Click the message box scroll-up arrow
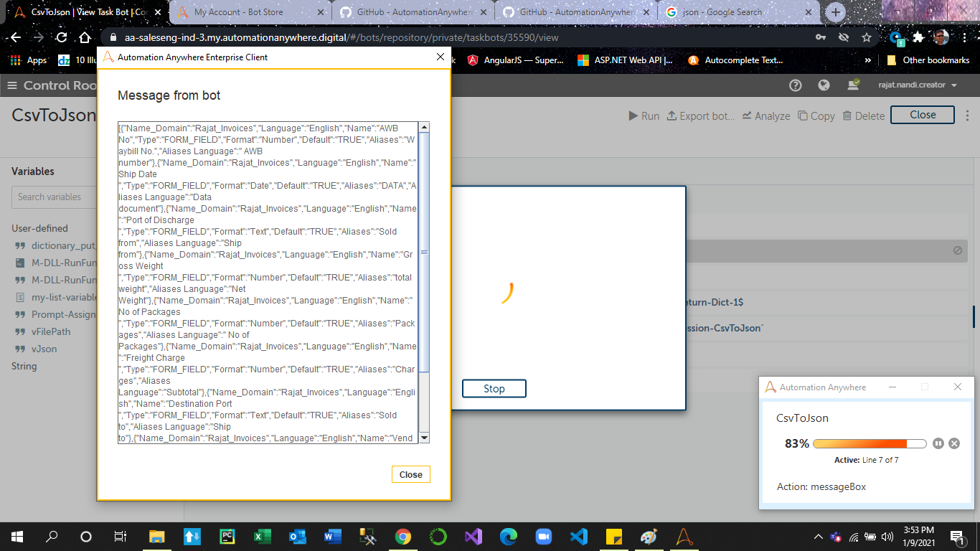This screenshot has width=980, height=551. 424,127
